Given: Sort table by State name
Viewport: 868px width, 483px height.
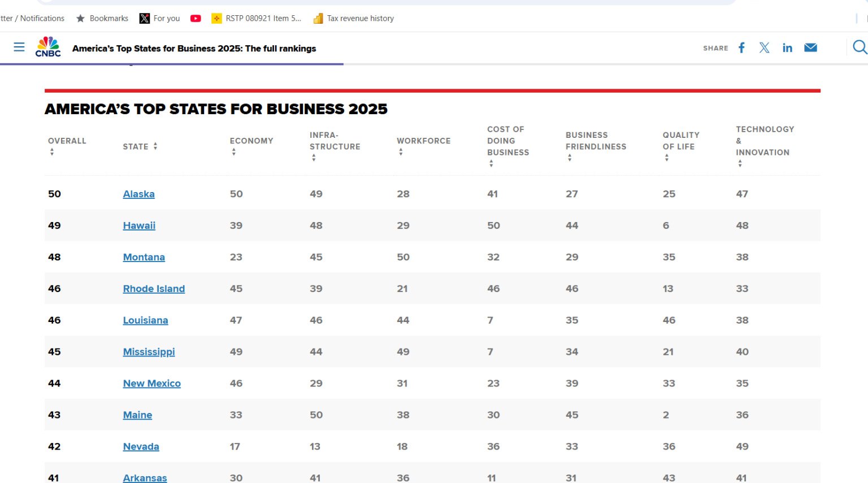Looking at the screenshot, I should pyautogui.click(x=155, y=146).
